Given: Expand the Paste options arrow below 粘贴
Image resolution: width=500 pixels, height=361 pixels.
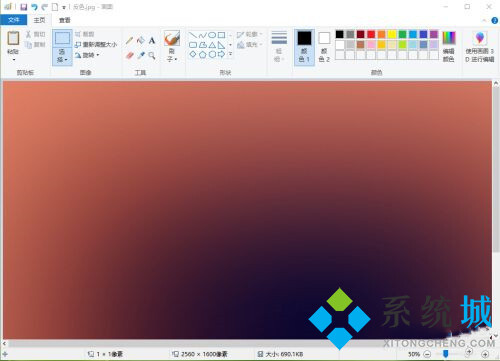Looking at the screenshot, I should click(14, 60).
